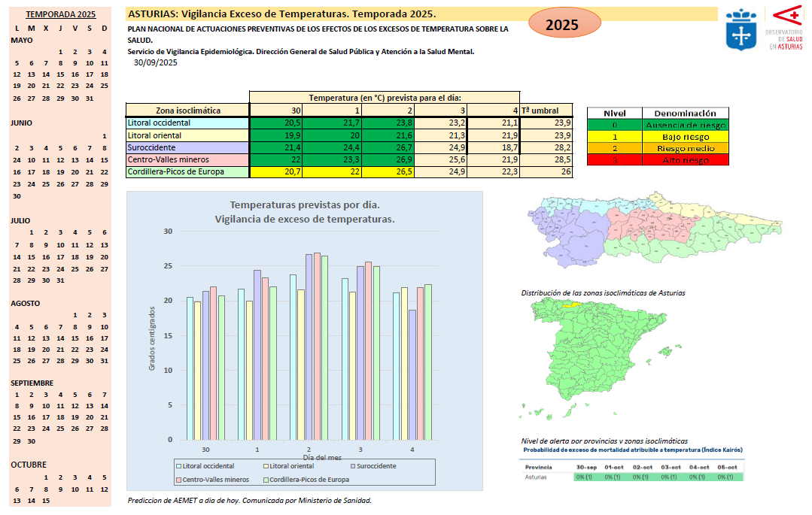Screen dimensions: 812x515
Task: Click the Cordillera-Picos de Europa legend marker
Action: 266,480
